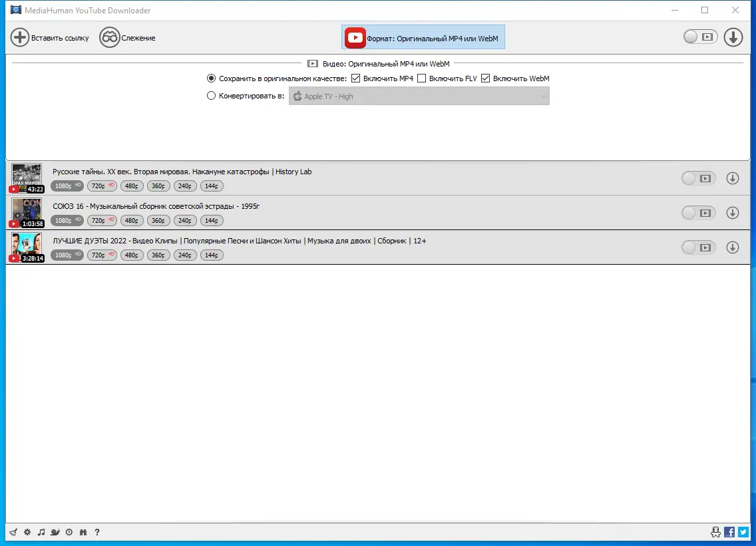Screen dimensions: 756x546
Task: Click the clock history icon
Action: click(69, 532)
